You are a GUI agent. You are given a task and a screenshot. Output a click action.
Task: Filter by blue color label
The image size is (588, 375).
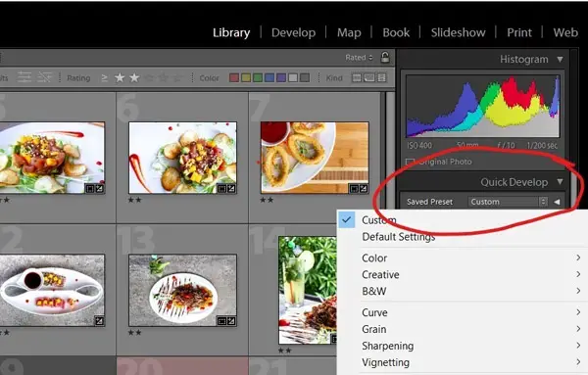(269, 77)
